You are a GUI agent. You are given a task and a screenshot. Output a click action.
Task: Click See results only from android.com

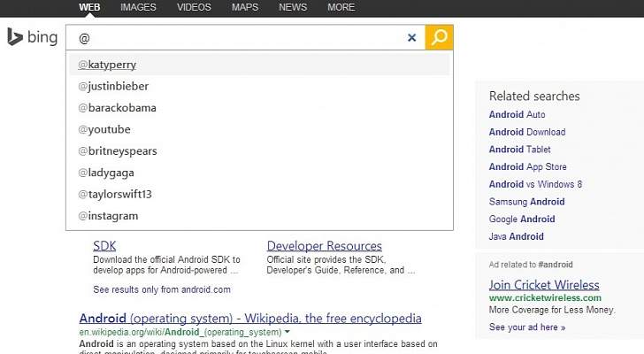162,289
